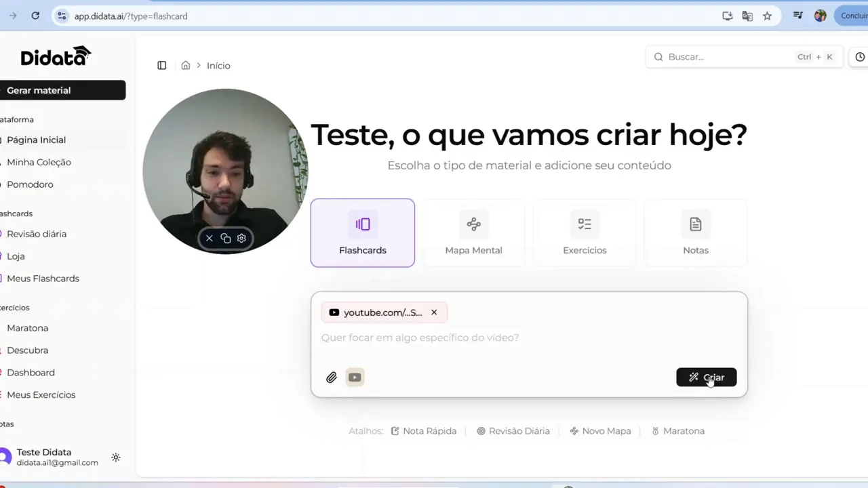Click the paperclip attachment icon
The width and height of the screenshot is (868, 488).
(332, 378)
